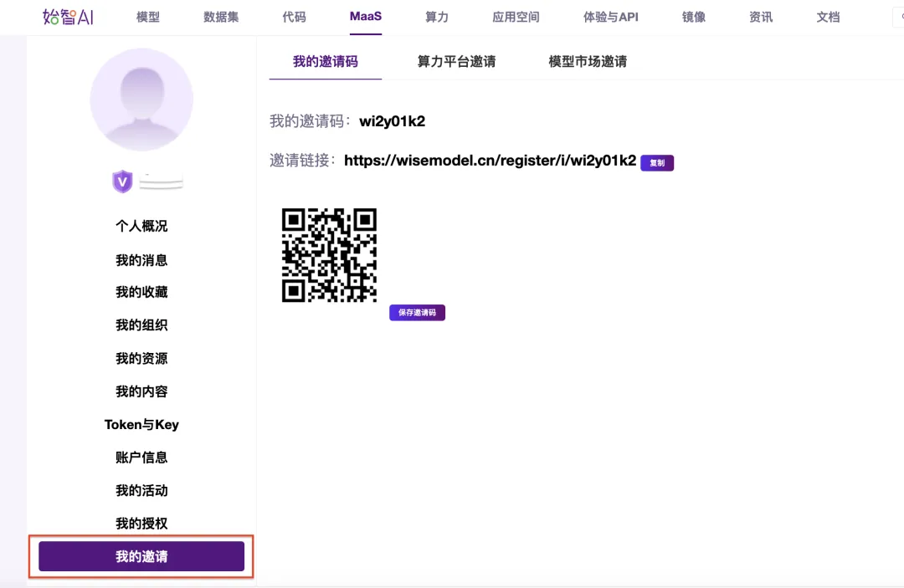Click the 邀请链接： label text
The height and width of the screenshot is (588, 904).
303,160
